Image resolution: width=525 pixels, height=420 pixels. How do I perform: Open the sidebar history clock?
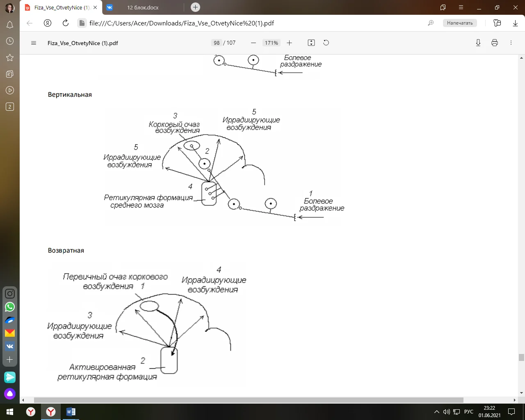(10, 41)
